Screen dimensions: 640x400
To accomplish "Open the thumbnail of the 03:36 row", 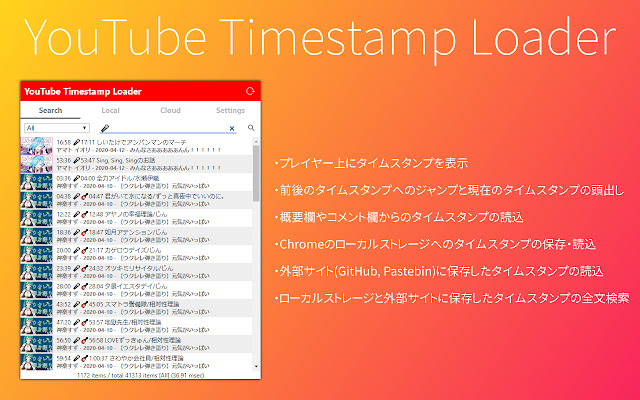I will (x=37, y=182).
